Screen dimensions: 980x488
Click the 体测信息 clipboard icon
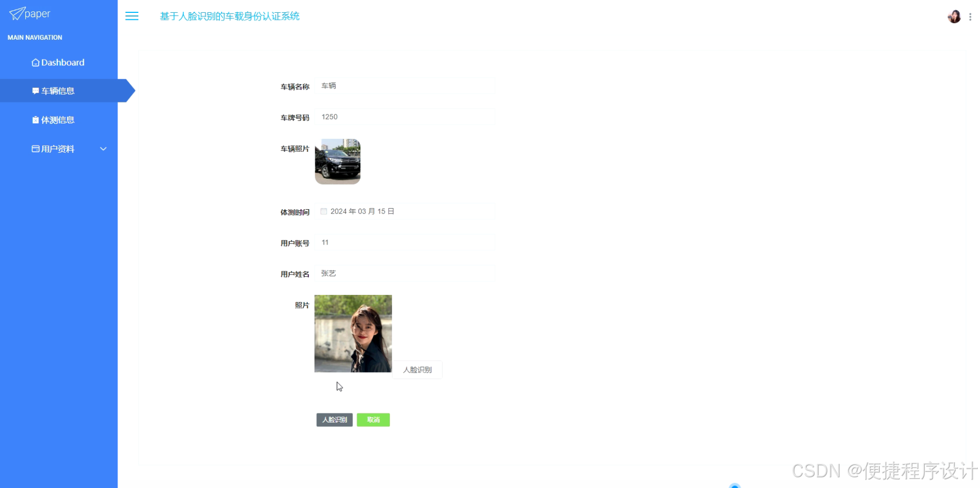click(35, 120)
